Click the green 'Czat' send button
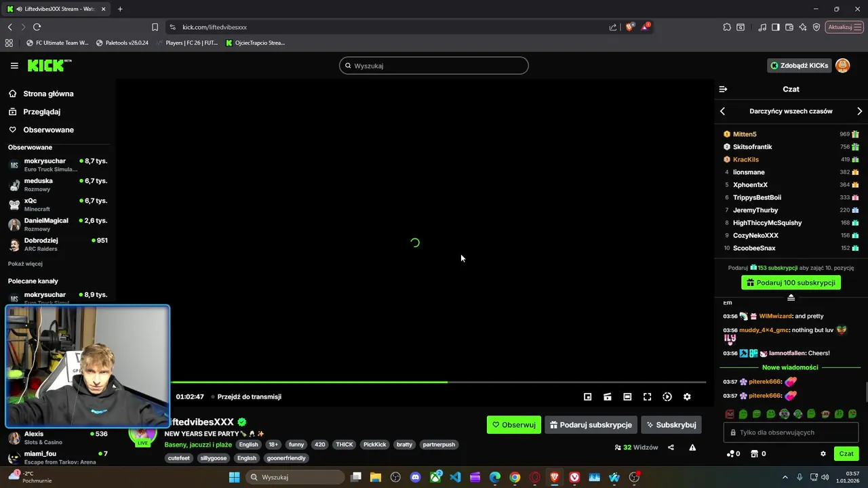Screen dimensions: 868x488 click(846, 454)
